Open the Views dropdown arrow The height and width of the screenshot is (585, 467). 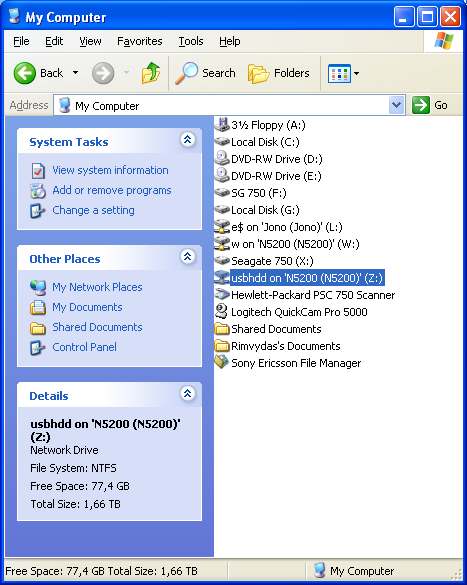[x=357, y=73]
